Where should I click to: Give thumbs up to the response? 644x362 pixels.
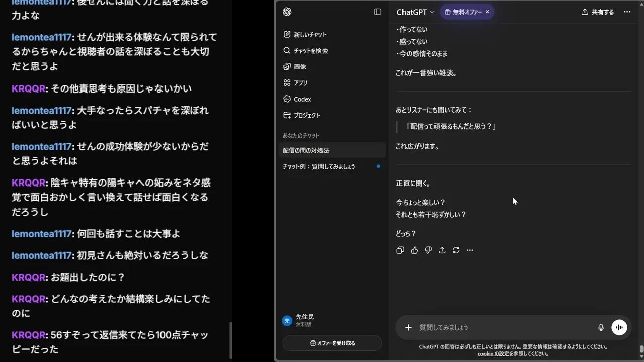(x=414, y=250)
